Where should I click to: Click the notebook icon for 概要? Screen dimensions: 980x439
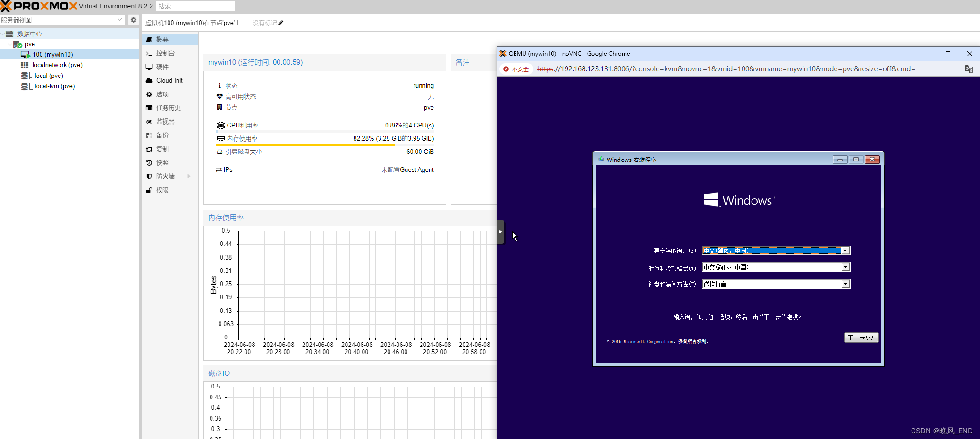(x=149, y=40)
